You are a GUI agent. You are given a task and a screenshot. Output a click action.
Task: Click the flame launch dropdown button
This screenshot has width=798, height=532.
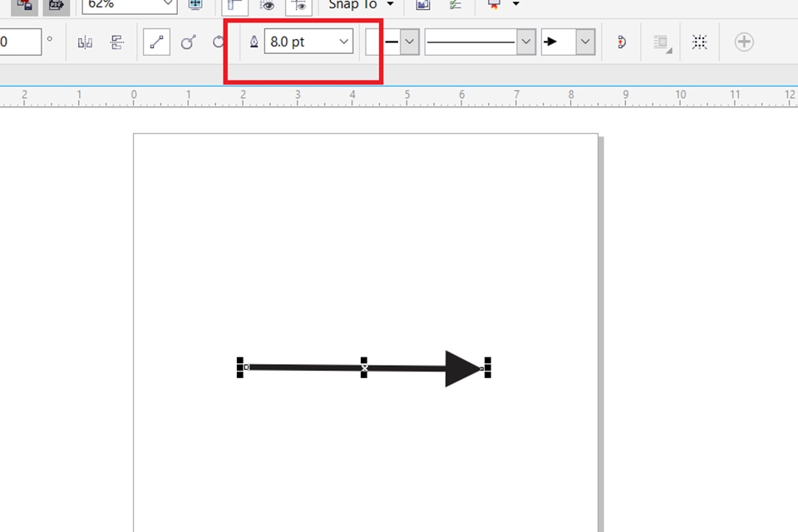click(515, 4)
